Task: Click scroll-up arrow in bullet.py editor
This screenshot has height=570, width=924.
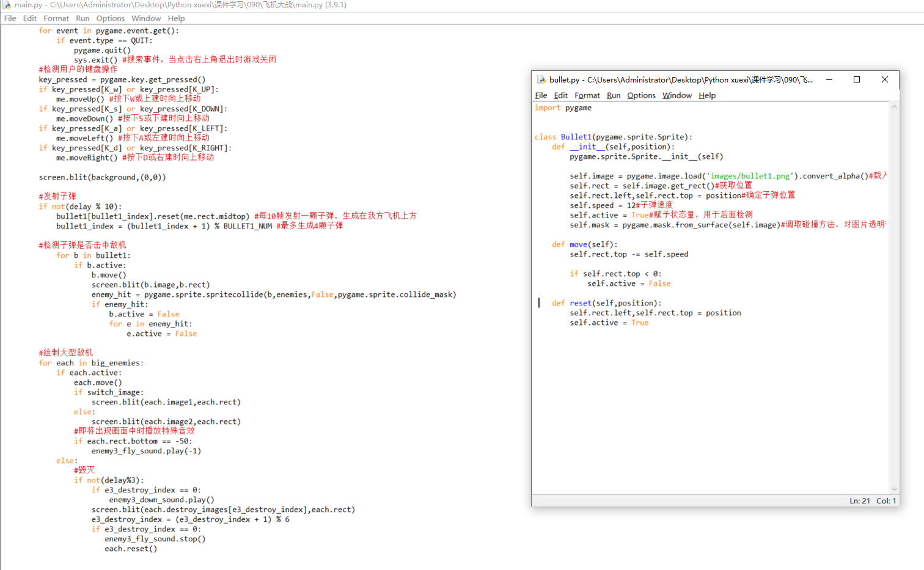Action: 894,107
